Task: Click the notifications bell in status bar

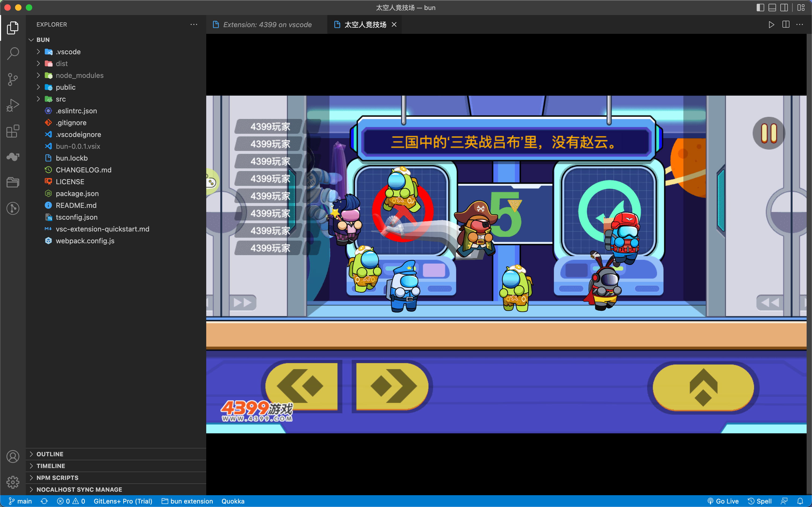Action: click(800, 501)
